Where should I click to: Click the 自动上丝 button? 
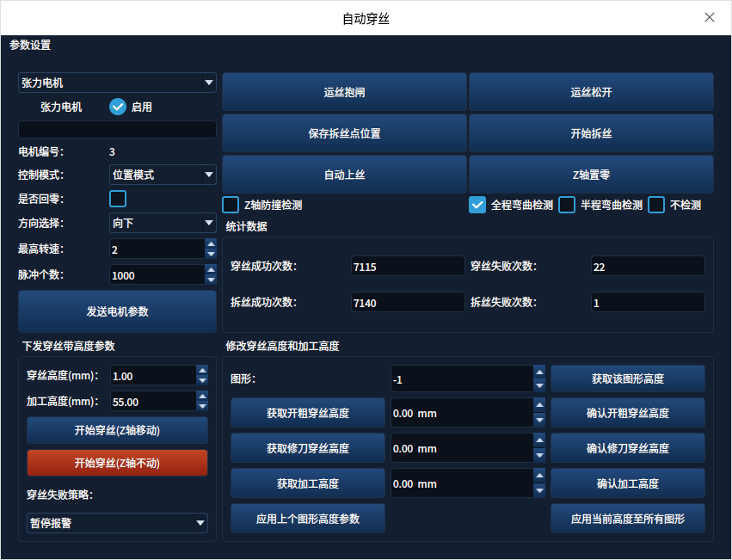345,175
